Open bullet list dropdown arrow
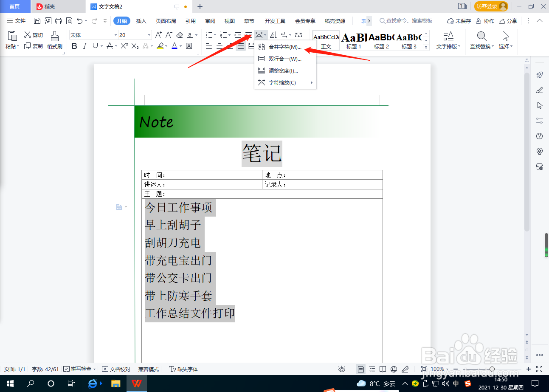The height and width of the screenshot is (392, 549). click(215, 35)
